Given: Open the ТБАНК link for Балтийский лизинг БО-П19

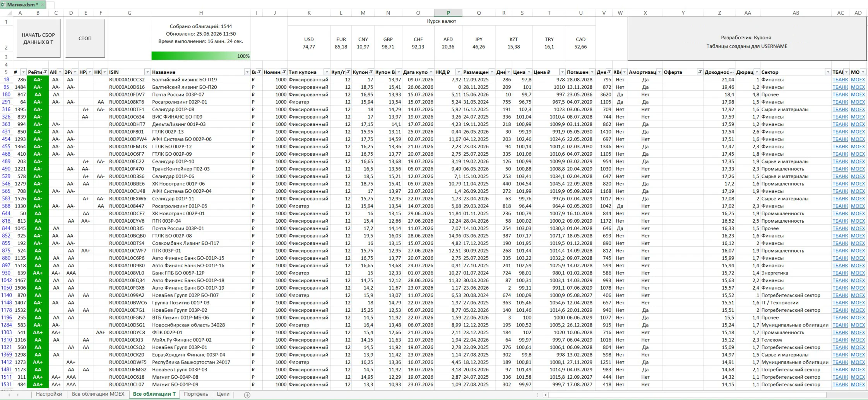Looking at the screenshot, I should coord(840,80).
